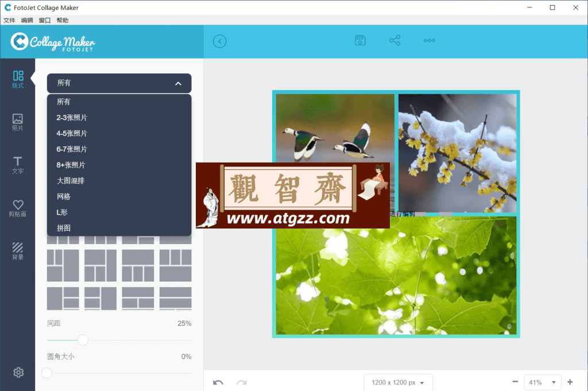Close the FotoJet Collage Maker window

pyautogui.click(x=575, y=7)
